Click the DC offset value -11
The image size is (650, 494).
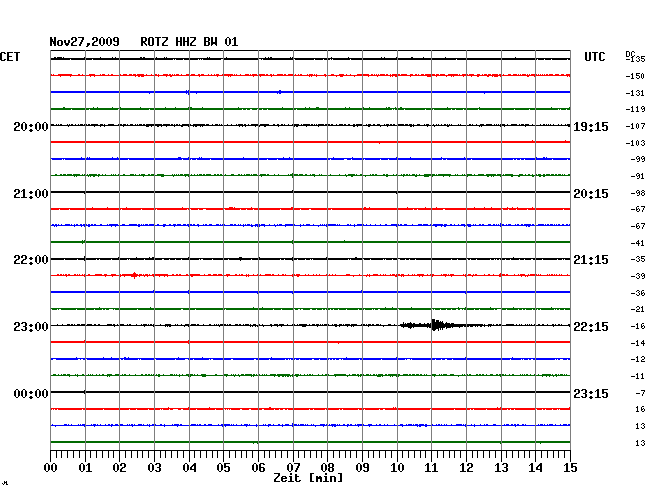pyautogui.click(x=638, y=376)
